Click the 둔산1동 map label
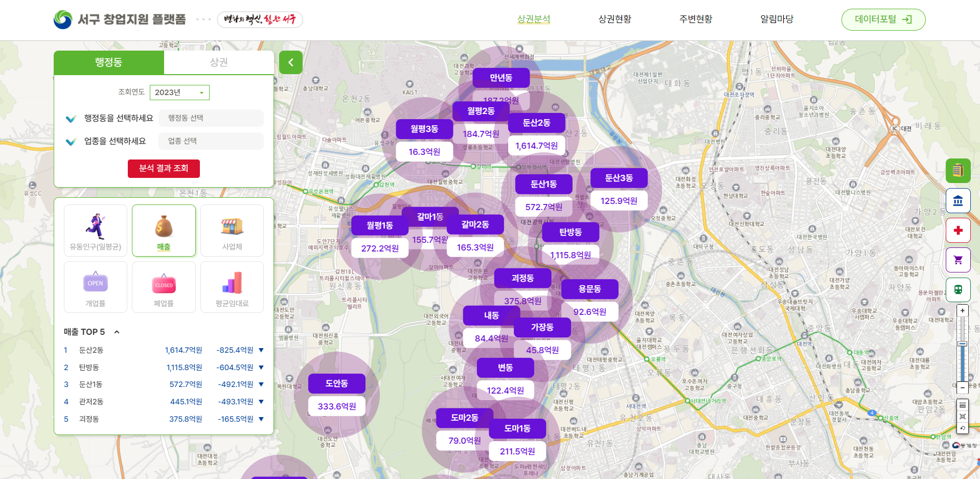This screenshot has height=479, width=980. tap(544, 184)
